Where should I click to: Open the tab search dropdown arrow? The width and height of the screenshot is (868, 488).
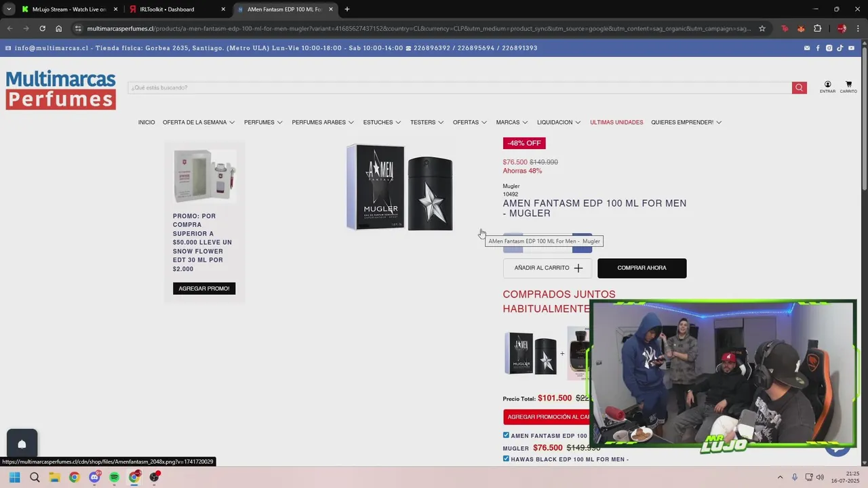tap(8, 9)
